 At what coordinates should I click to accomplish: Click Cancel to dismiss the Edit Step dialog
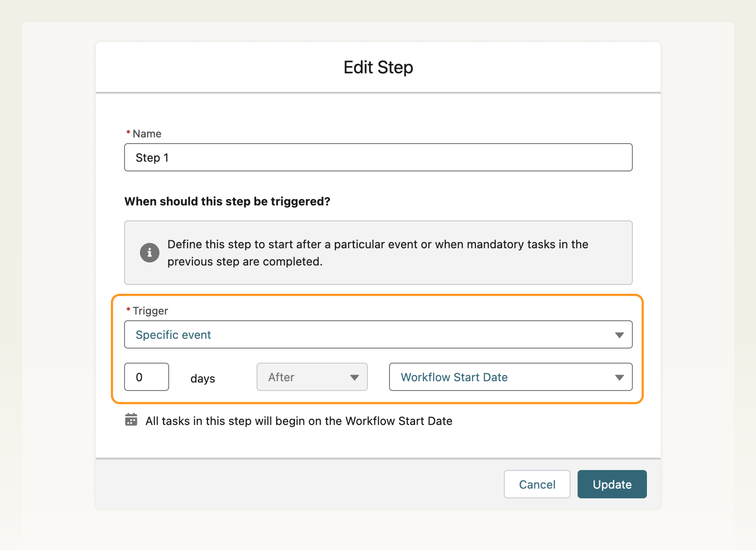pos(537,484)
